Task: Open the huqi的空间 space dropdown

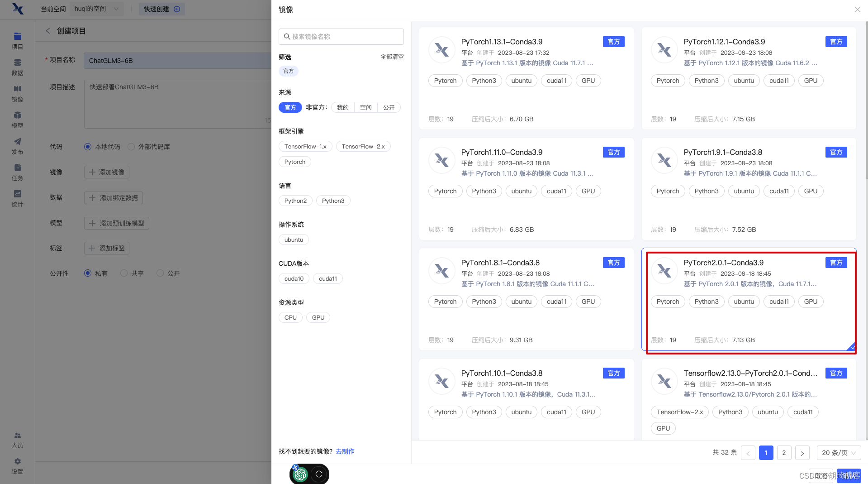Action: [x=97, y=9]
